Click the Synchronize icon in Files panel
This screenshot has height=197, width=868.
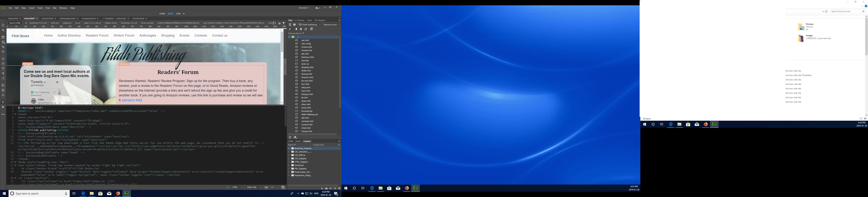[x=306, y=29]
